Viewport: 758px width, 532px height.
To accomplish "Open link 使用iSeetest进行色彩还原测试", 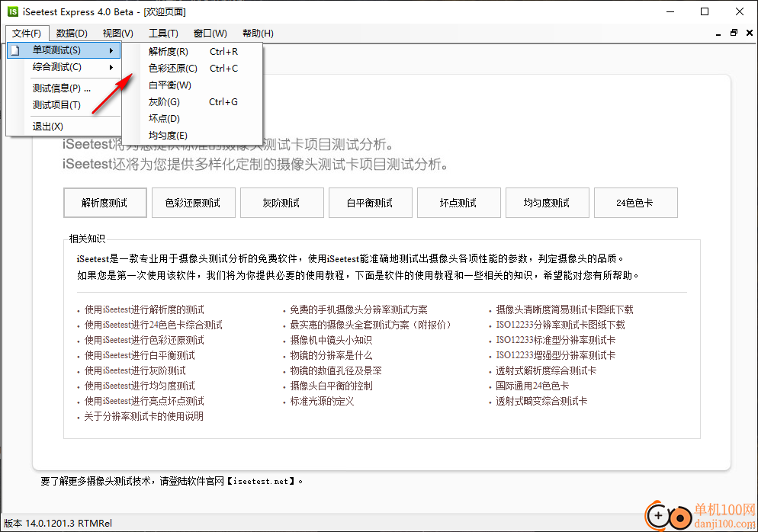I will (144, 340).
